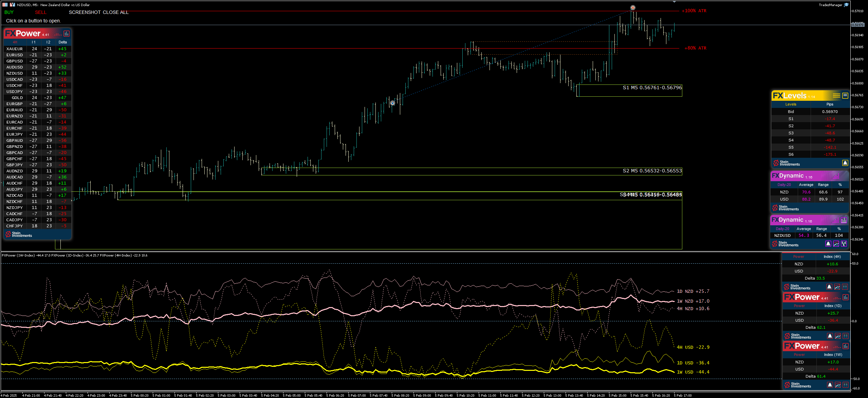This screenshot has width=868, height=398.
Task: Toggle the NZDUSD FXDynamic chart lines icon
Action: point(836,244)
